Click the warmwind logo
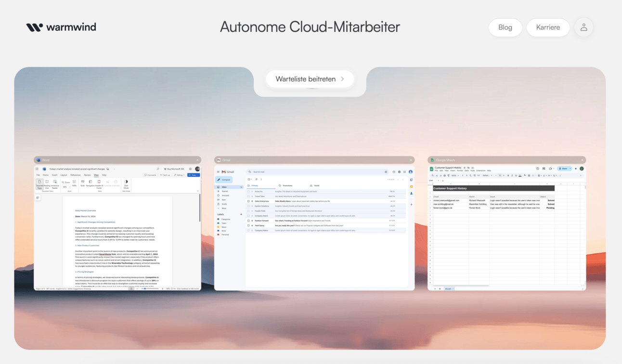Image resolution: width=622 pixels, height=364 pixels. point(61,27)
